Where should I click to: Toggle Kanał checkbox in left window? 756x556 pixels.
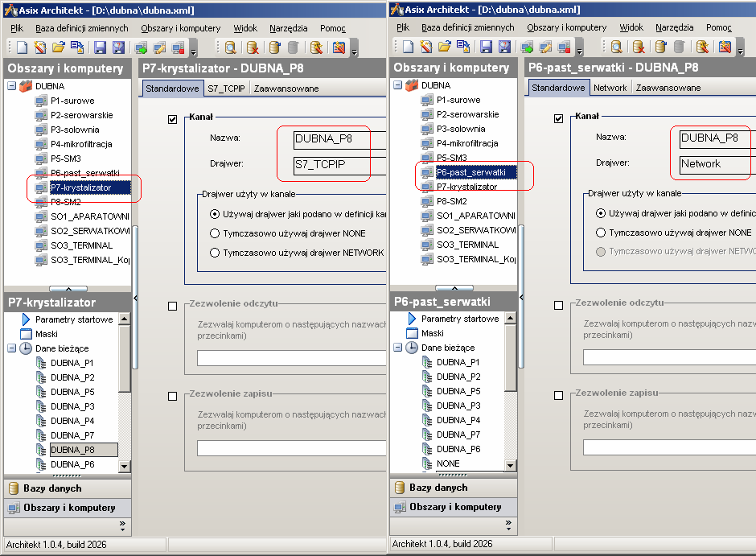click(173, 119)
